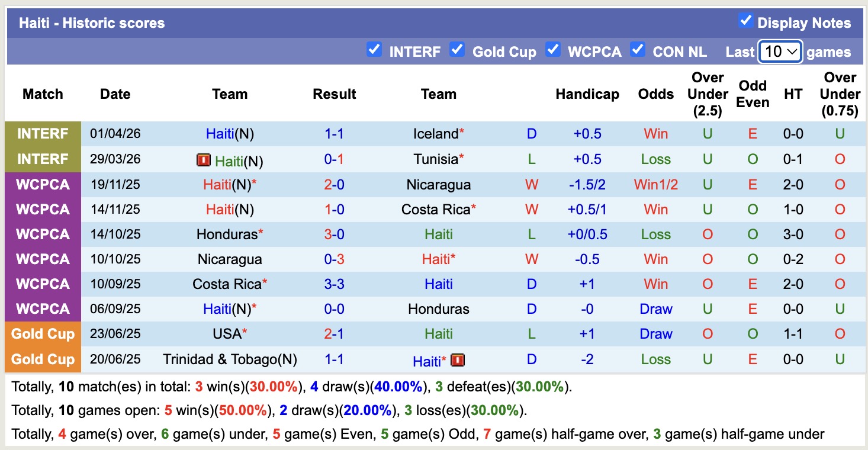Untick the WCPCA competition checkbox
The height and width of the screenshot is (450, 868).
[x=552, y=49]
